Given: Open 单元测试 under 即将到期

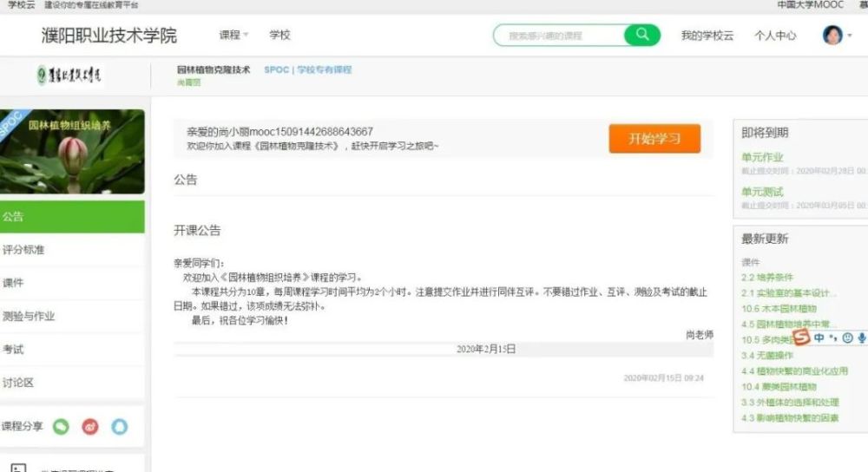Looking at the screenshot, I should [762, 192].
